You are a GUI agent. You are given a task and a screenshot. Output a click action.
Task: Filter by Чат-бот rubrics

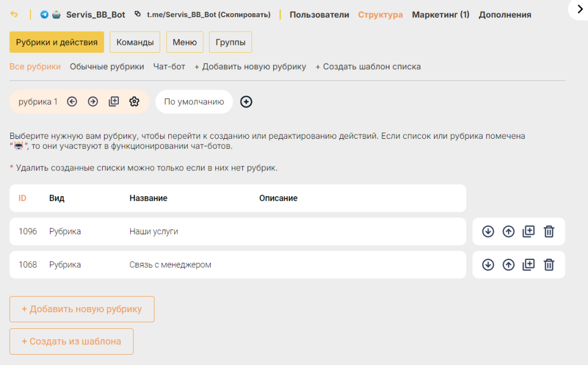(169, 67)
